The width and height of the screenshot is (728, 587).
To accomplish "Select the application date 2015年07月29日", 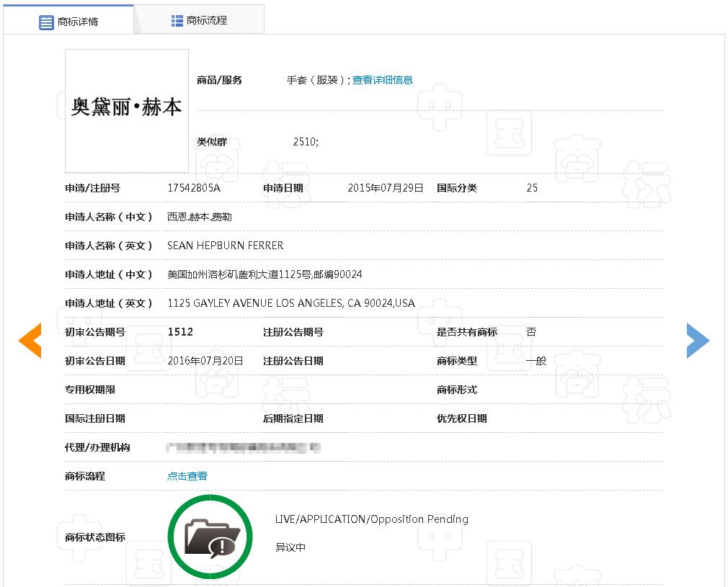I will [386, 188].
